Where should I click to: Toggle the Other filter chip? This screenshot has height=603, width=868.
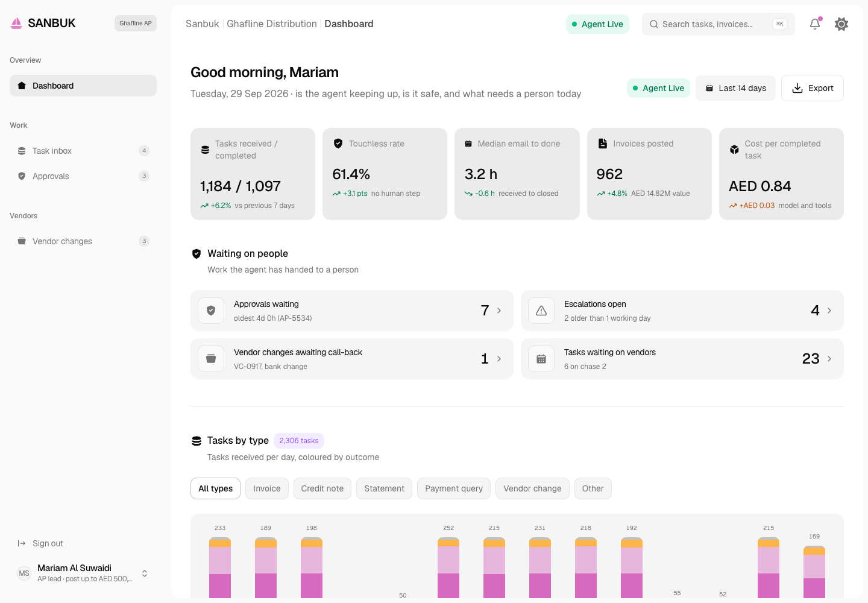click(x=593, y=488)
